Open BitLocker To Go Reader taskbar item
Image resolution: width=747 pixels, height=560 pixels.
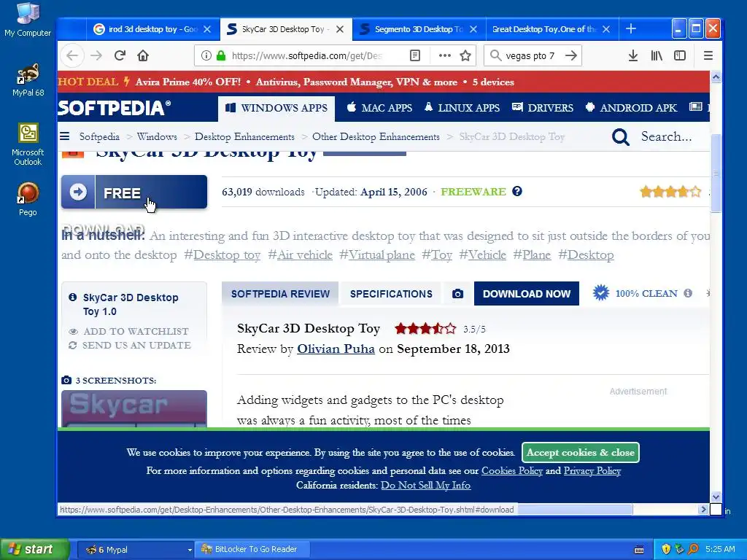254,550
